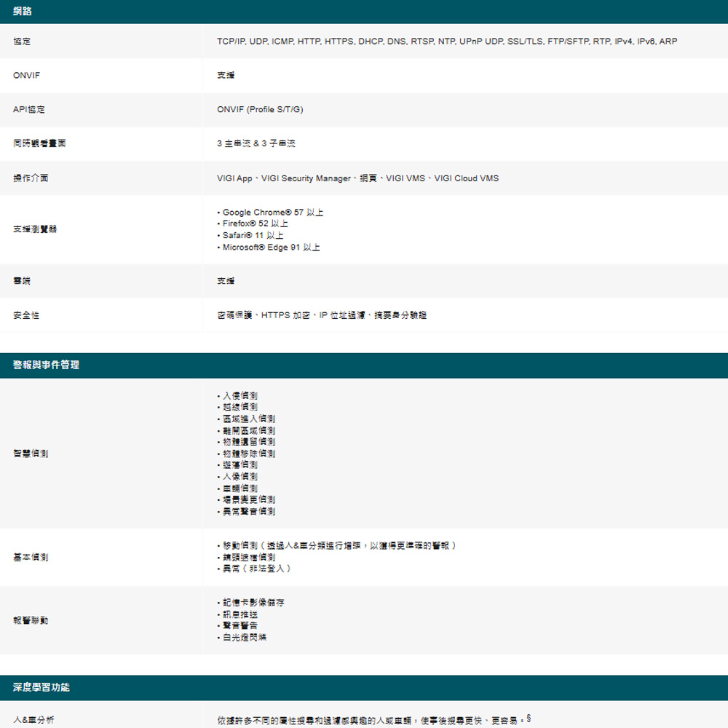Click the 深度學習功能 section header
728x728 pixels.
41,687
